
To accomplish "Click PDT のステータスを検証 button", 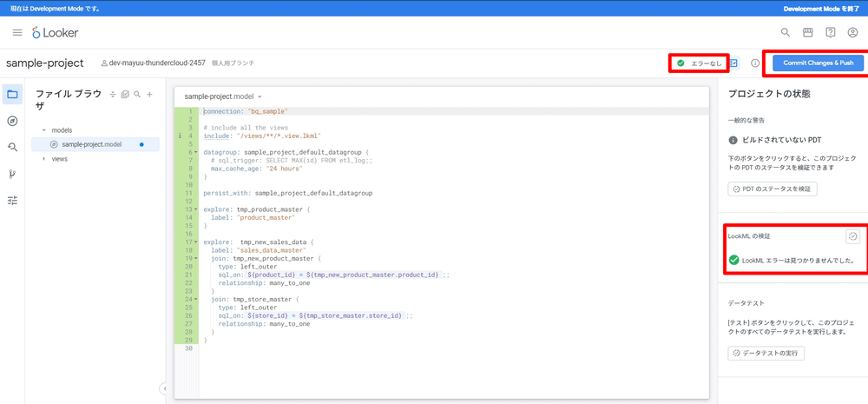I will tap(773, 189).
